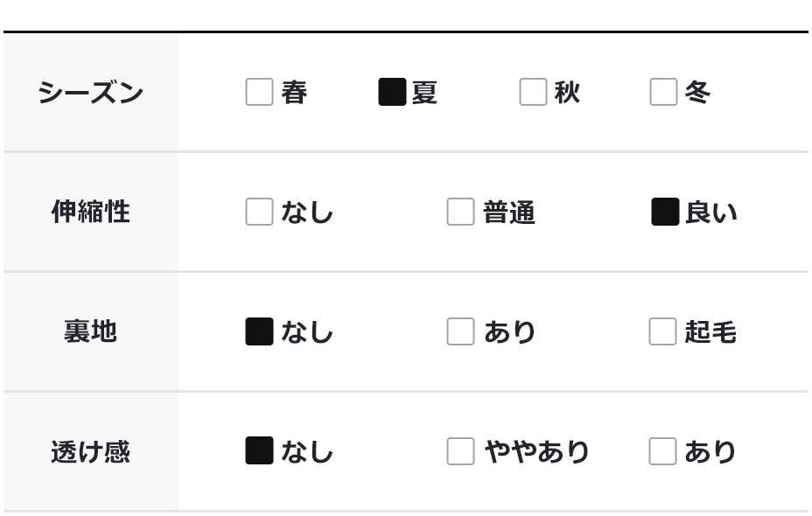Click the シーズン row header
The width and height of the screenshot is (812, 516).
coord(90,92)
